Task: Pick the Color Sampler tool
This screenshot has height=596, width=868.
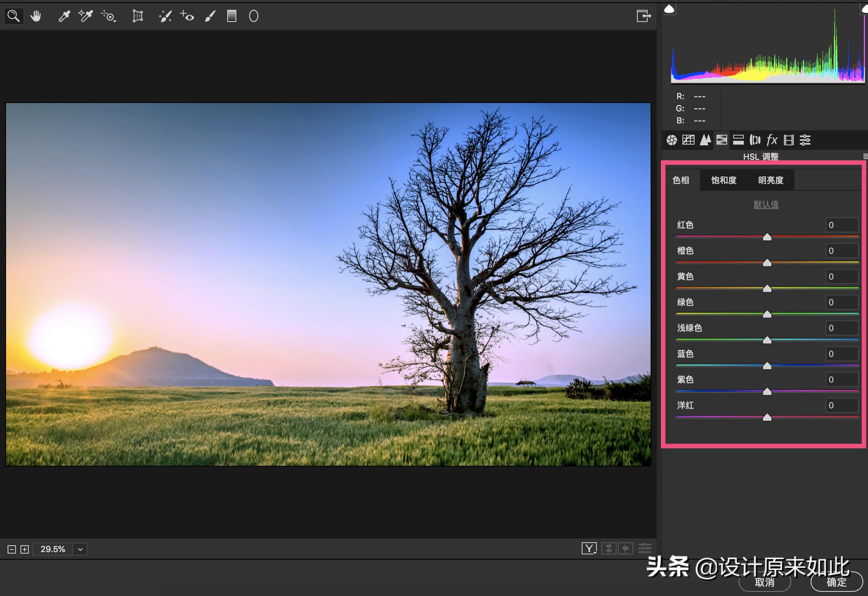Action: click(86, 16)
